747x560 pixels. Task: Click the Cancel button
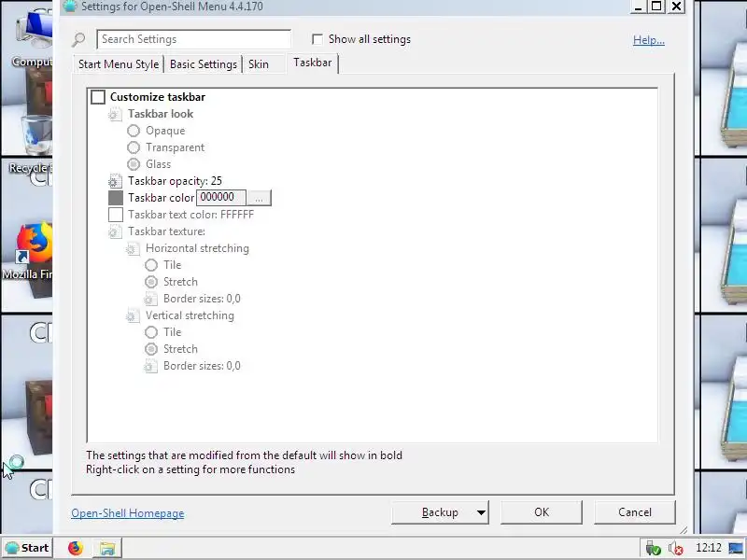635,512
